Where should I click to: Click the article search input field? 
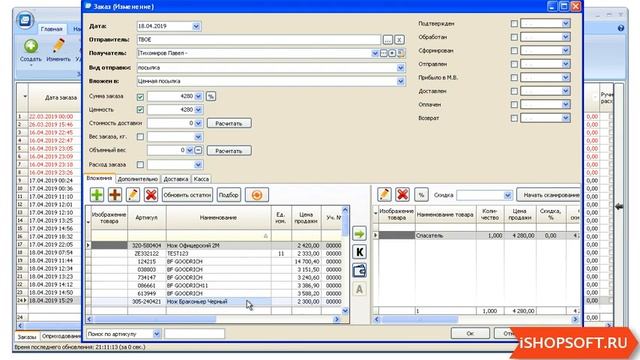[194, 334]
